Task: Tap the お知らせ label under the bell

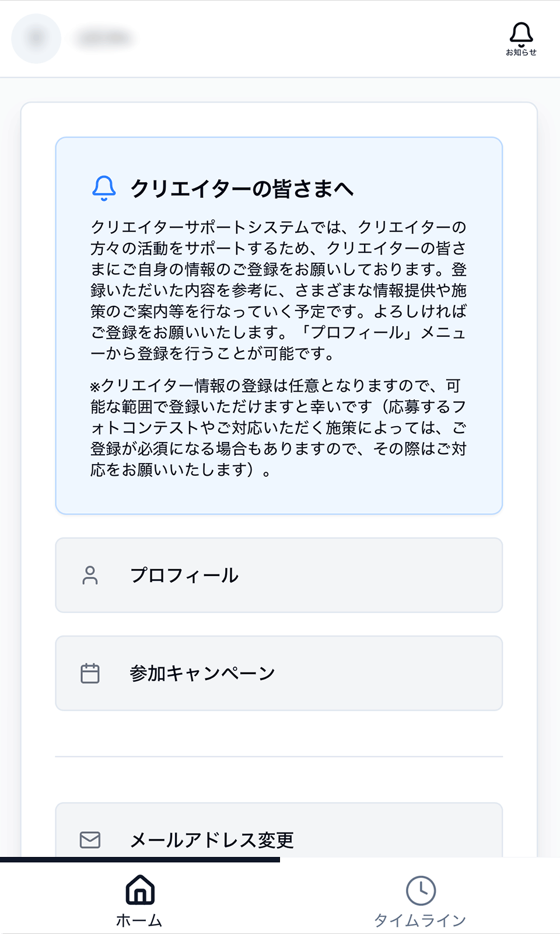Action: pyautogui.click(x=521, y=53)
